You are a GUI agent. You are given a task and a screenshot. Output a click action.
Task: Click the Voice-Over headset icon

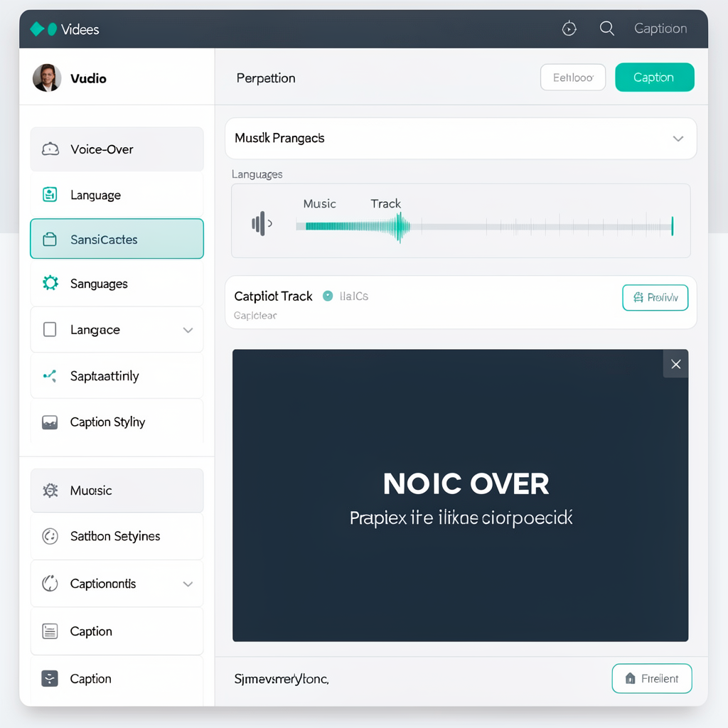pyautogui.click(x=50, y=149)
